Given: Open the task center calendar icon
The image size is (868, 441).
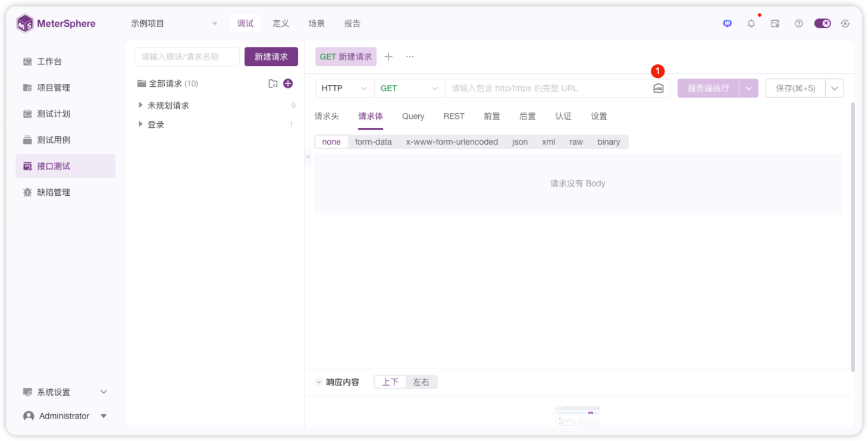Looking at the screenshot, I should (775, 24).
